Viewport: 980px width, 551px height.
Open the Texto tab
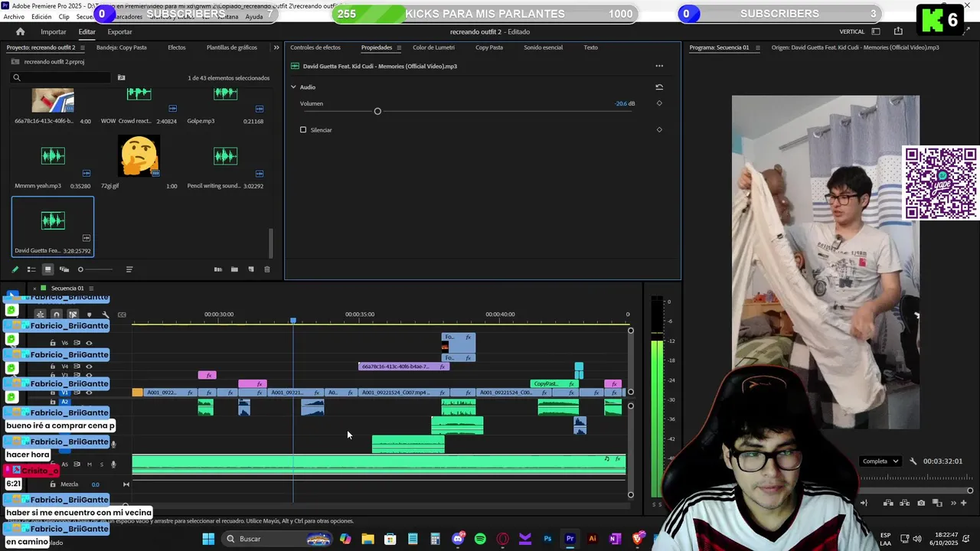(x=590, y=47)
